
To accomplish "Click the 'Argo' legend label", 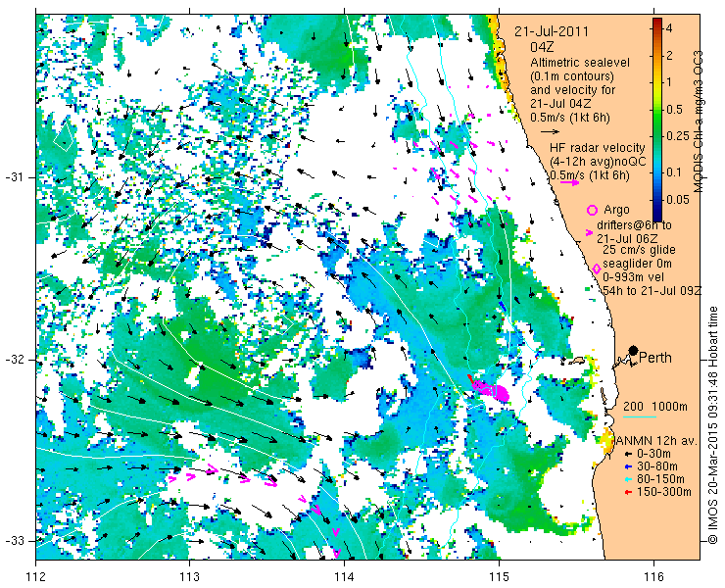I will click(616, 210).
